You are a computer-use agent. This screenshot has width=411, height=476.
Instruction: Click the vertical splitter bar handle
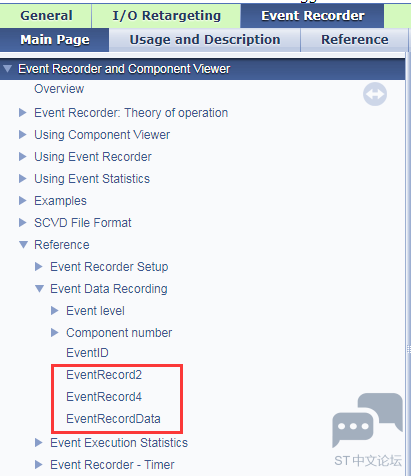coord(409,349)
